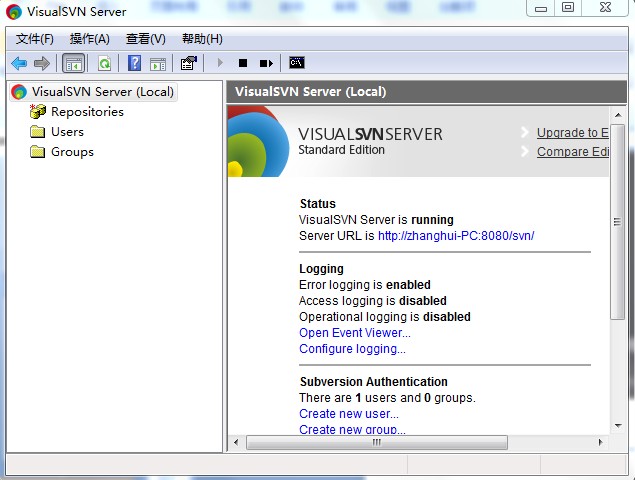Restart the server with the restart icon

tap(266, 63)
